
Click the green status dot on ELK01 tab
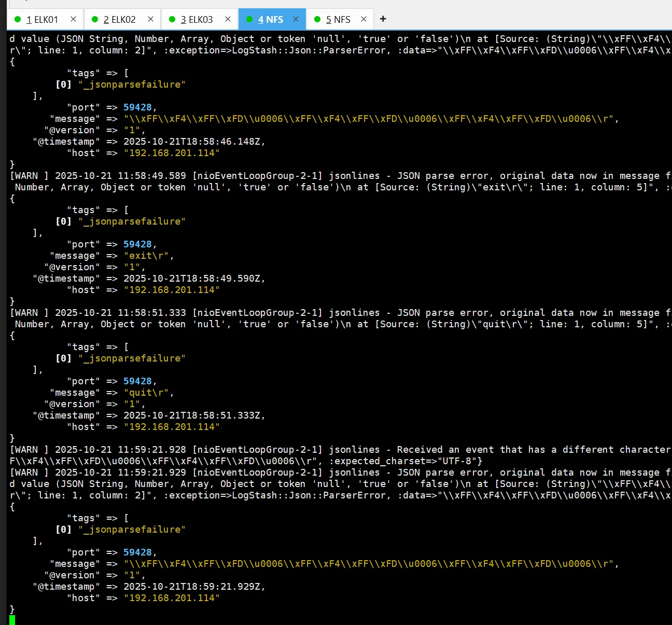pyautogui.click(x=18, y=20)
